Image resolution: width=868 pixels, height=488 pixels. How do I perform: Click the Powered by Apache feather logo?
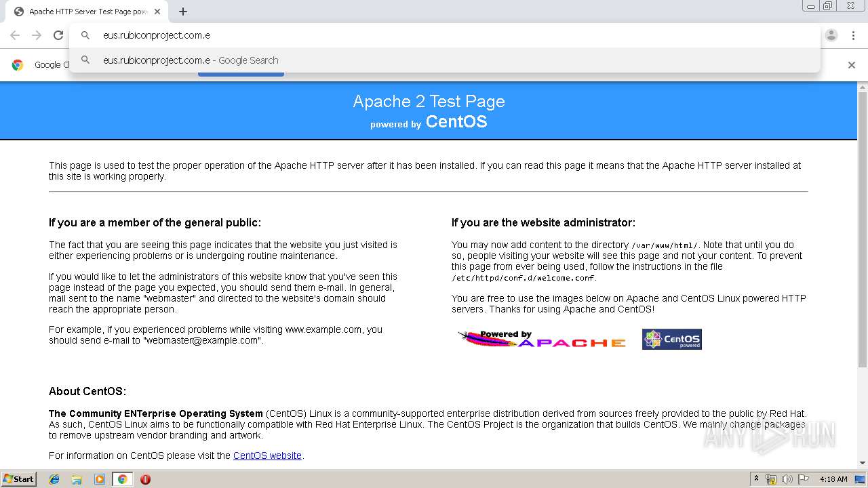click(542, 339)
